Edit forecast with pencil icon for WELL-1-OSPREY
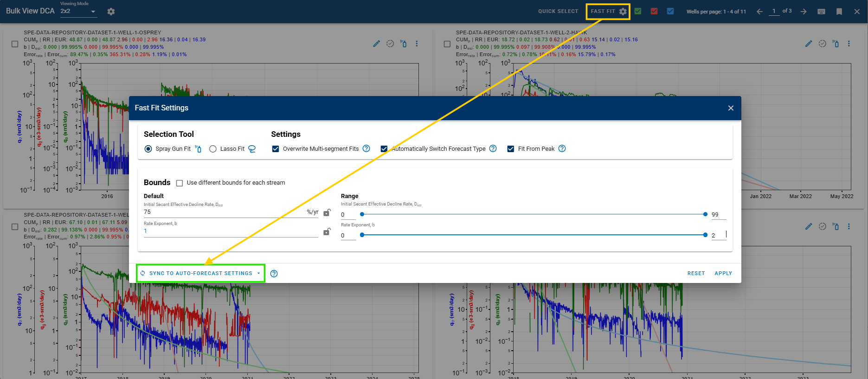Image resolution: width=868 pixels, height=379 pixels. (x=376, y=44)
